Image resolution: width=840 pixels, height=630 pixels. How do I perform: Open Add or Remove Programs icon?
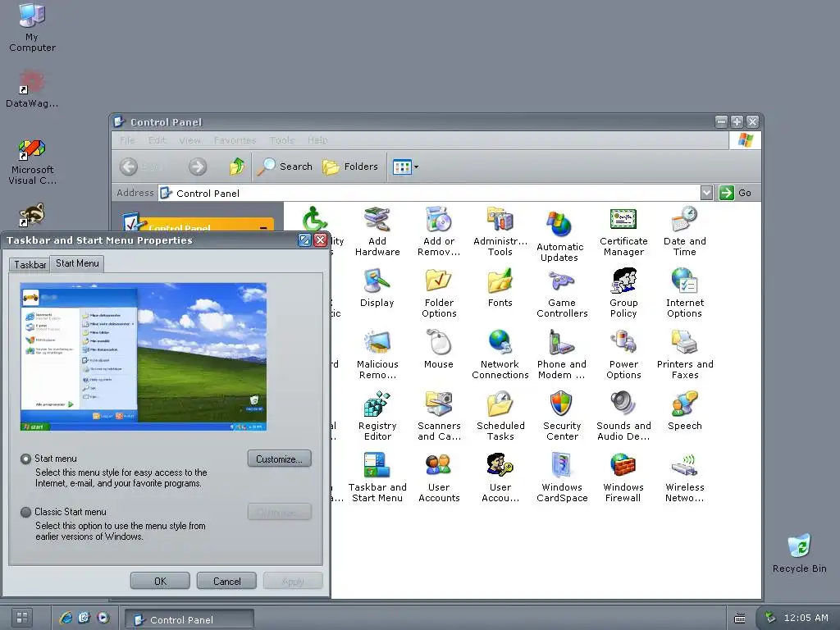coord(439,231)
